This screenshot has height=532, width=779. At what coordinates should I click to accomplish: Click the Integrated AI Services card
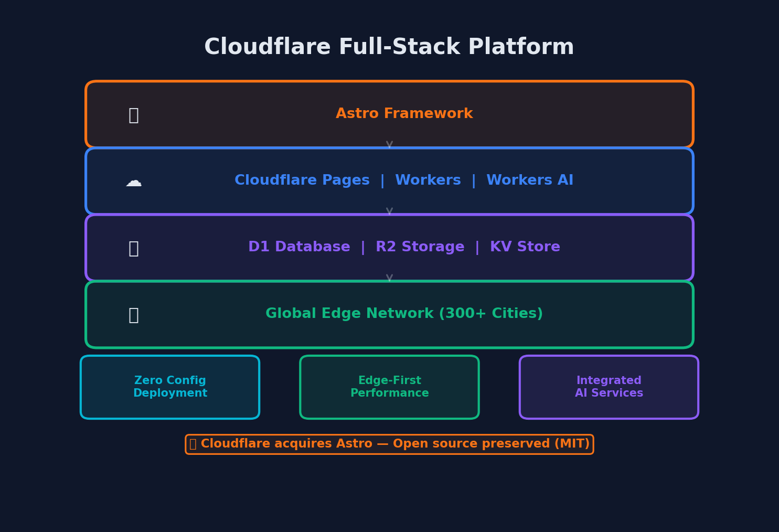point(609,387)
